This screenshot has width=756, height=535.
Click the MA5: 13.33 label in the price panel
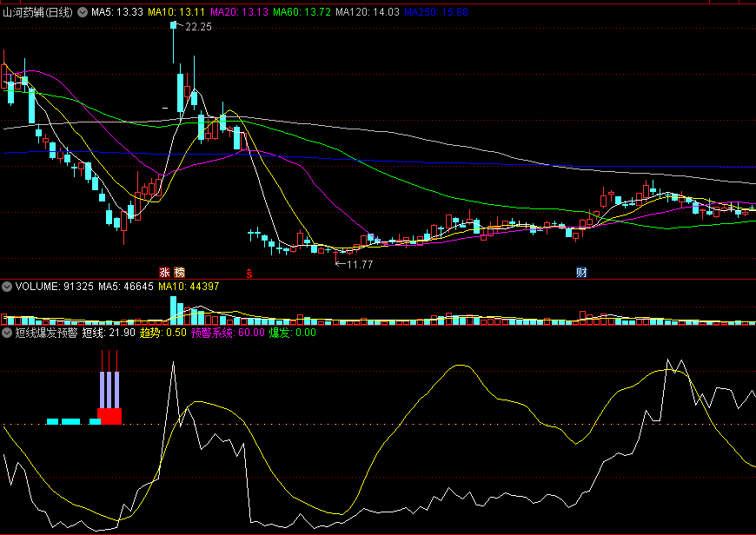coord(117,12)
